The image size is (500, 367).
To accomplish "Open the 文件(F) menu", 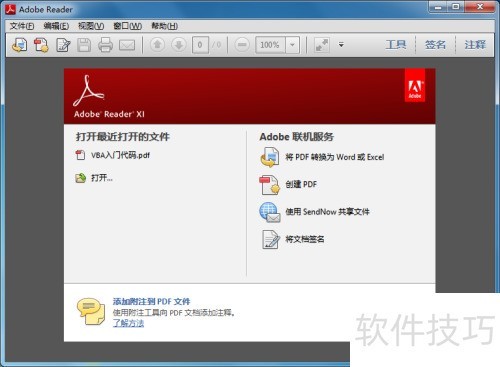I will [x=22, y=26].
